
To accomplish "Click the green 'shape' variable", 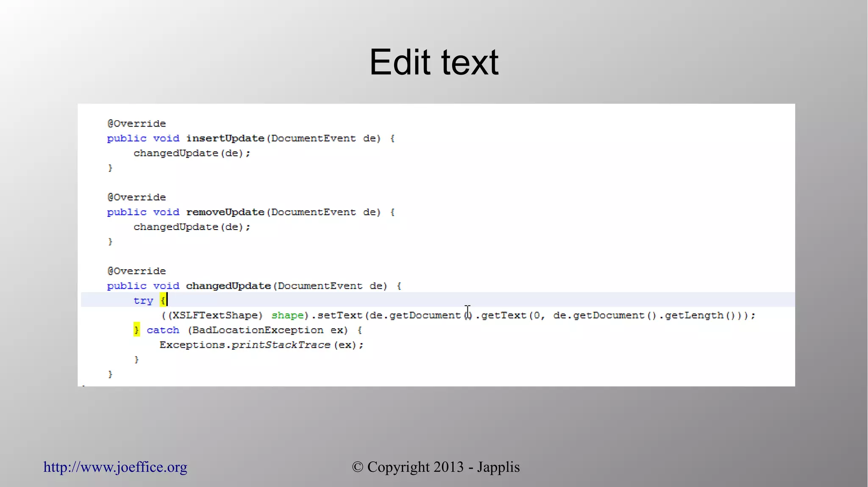I will point(287,315).
